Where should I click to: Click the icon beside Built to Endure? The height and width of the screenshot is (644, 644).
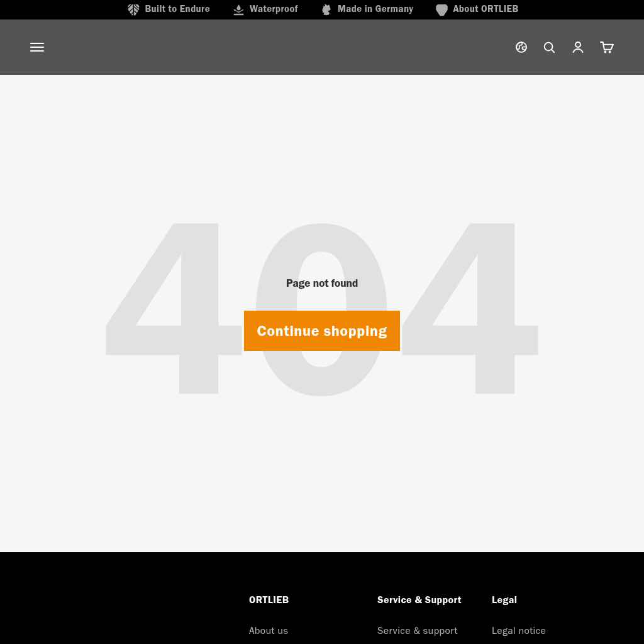click(x=133, y=9)
